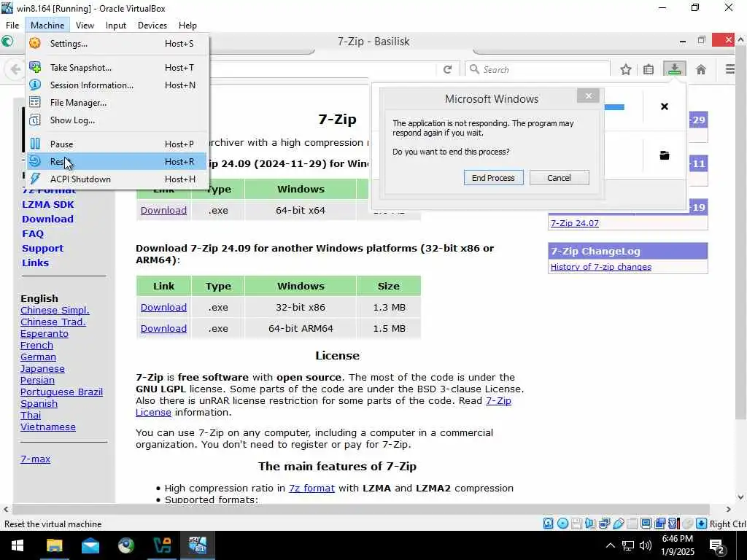Click the floppy disk indicator in status bar
This screenshot has width=747, height=560.
[576, 524]
